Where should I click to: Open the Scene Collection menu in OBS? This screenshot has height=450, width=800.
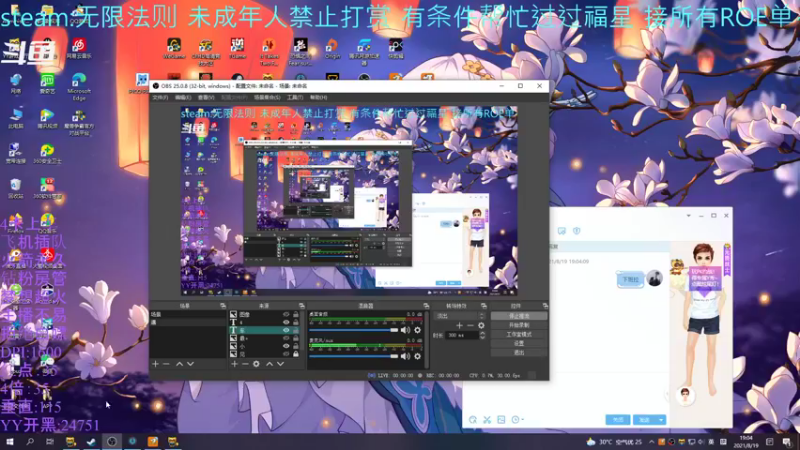pos(267,97)
